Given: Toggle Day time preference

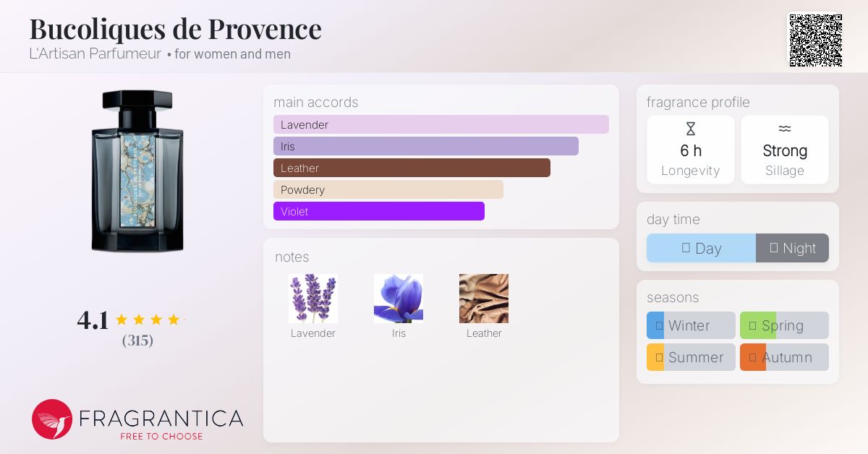Looking at the screenshot, I should [701, 248].
